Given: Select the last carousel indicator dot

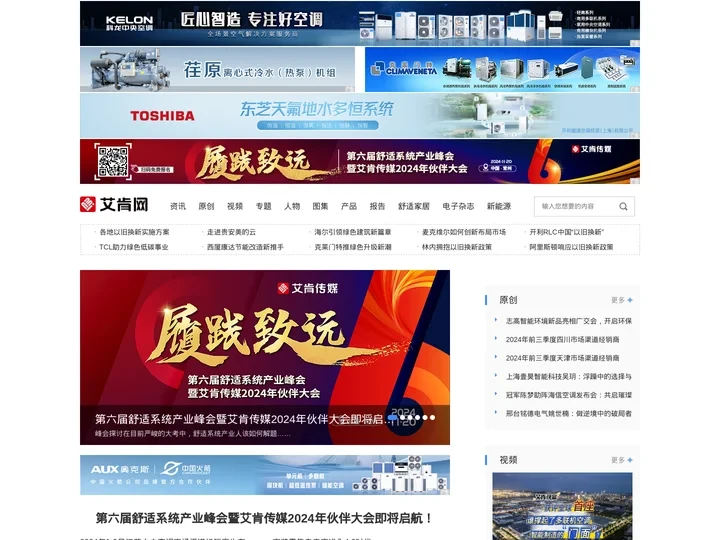Looking at the screenshot, I should click(x=432, y=417).
